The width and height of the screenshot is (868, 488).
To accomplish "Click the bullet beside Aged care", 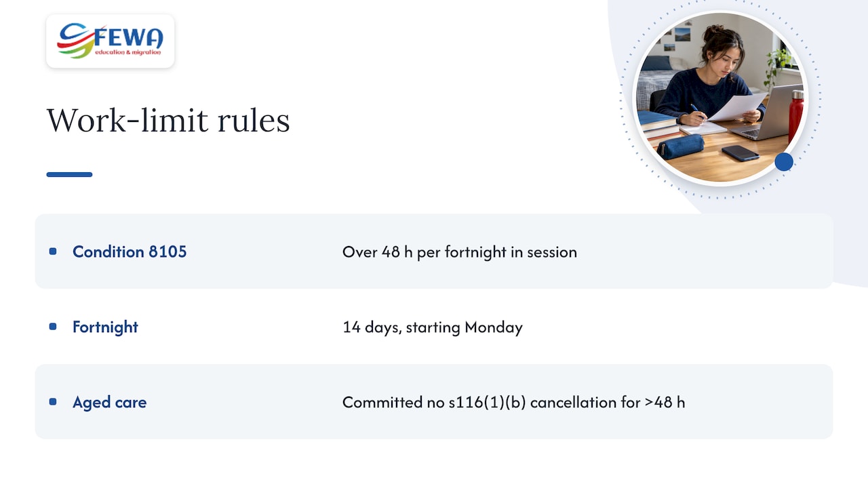I will pos(53,402).
